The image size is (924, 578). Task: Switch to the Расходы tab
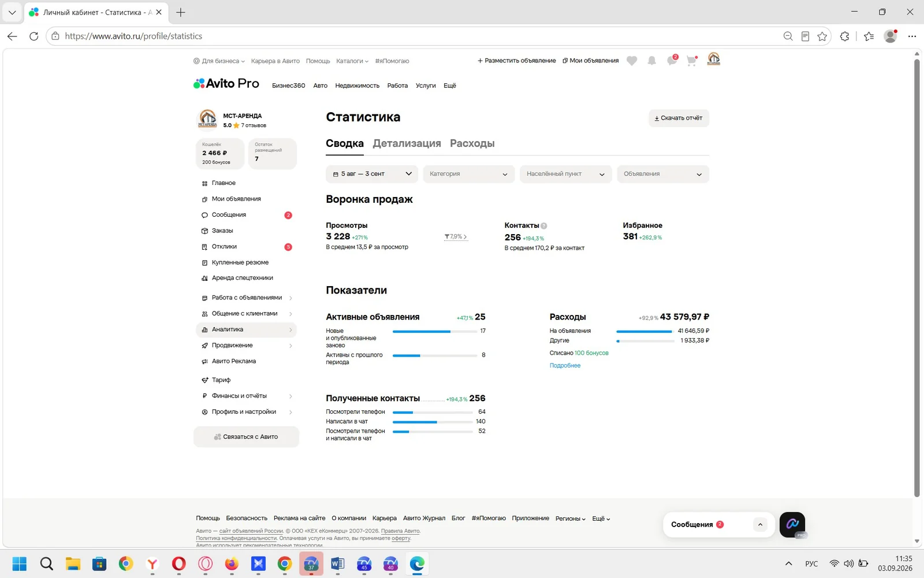pyautogui.click(x=472, y=143)
